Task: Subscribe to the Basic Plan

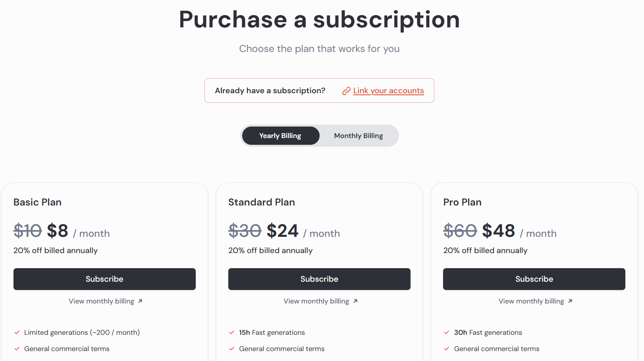Action: click(104, 279)
